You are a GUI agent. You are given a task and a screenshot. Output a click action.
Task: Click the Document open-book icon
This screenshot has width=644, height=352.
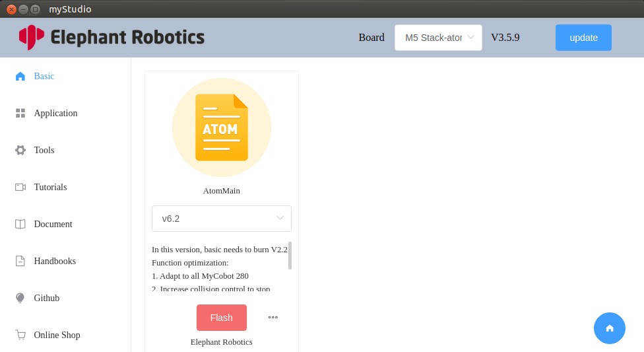(20, 224)
